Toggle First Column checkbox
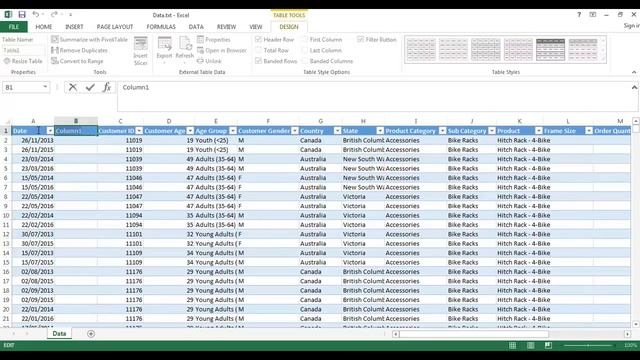Image resolution: width=640 pixels, height=360 pixels. point(304,40)
